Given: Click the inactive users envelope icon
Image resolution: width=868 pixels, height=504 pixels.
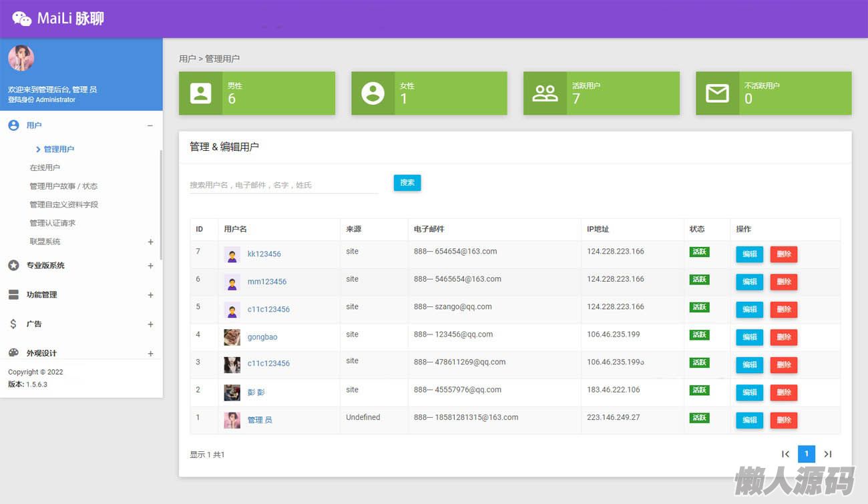Looking at the screenshot, I should [717, 93].
